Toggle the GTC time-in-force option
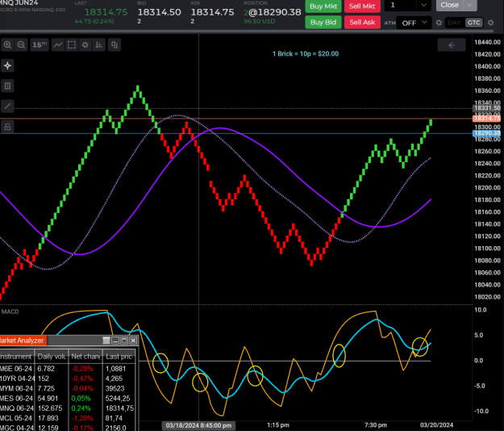 (x=474, y=23)
